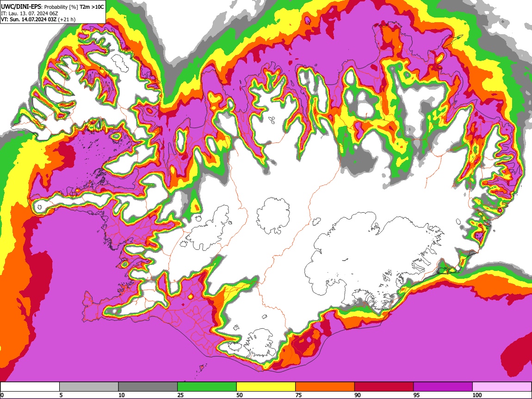This screenshot has height=399, width=532.
Task: Click the dark gray 10–25% legend swatch
Action: pyautogui.click(x=148, y=387)
